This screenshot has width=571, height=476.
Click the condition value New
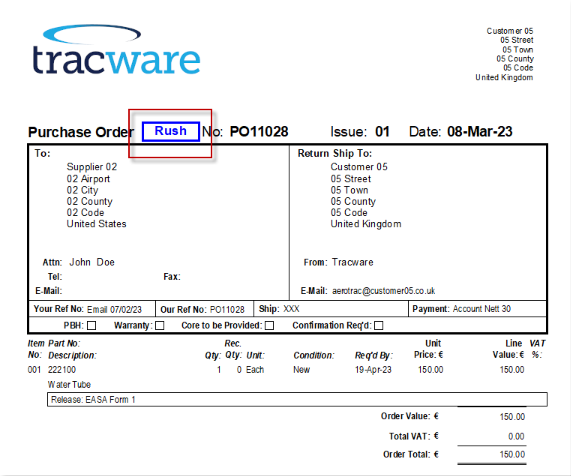(x=302, y=370)
